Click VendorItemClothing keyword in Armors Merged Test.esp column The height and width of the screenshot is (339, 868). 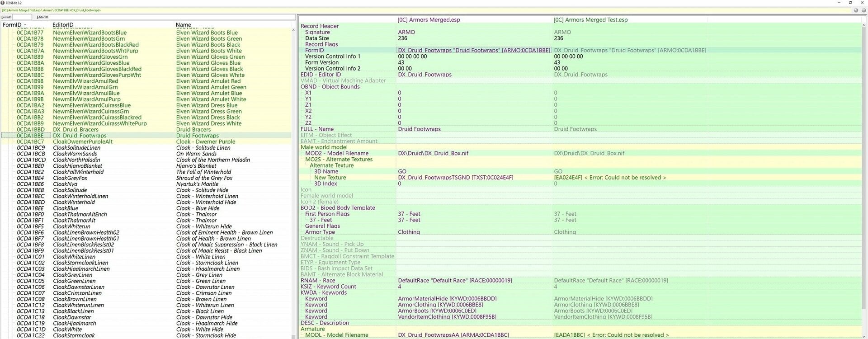(603, 317)
